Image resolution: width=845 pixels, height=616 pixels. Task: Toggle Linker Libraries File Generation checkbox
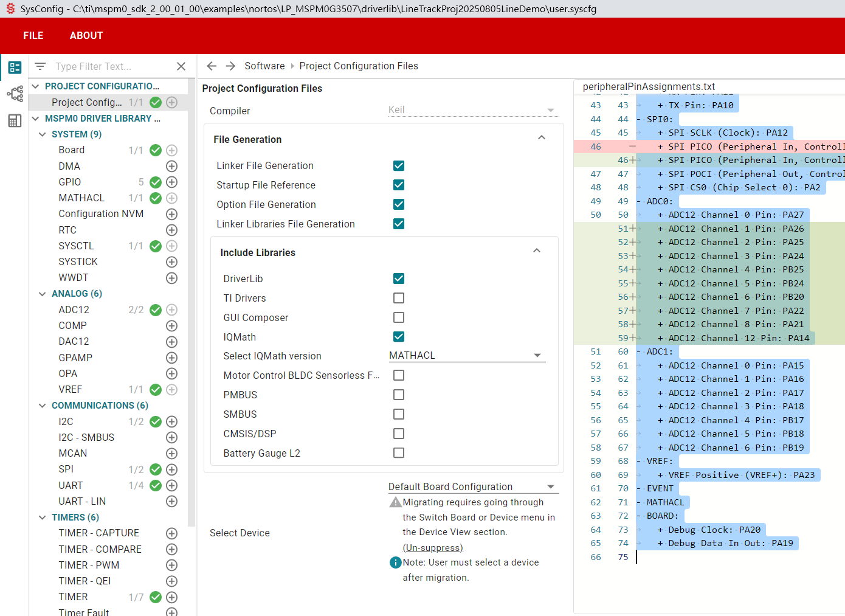click(399, 224)
